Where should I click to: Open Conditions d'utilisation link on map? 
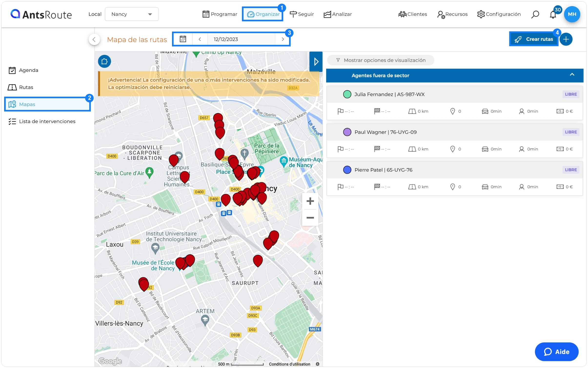click(x=289, y=364)
